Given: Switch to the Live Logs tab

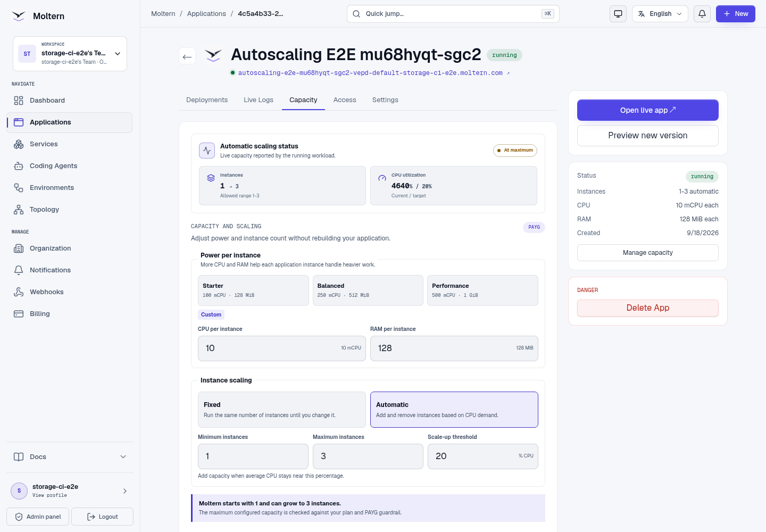Looking at the screenshot, I should pyautogui.click(x=259, y=100).
